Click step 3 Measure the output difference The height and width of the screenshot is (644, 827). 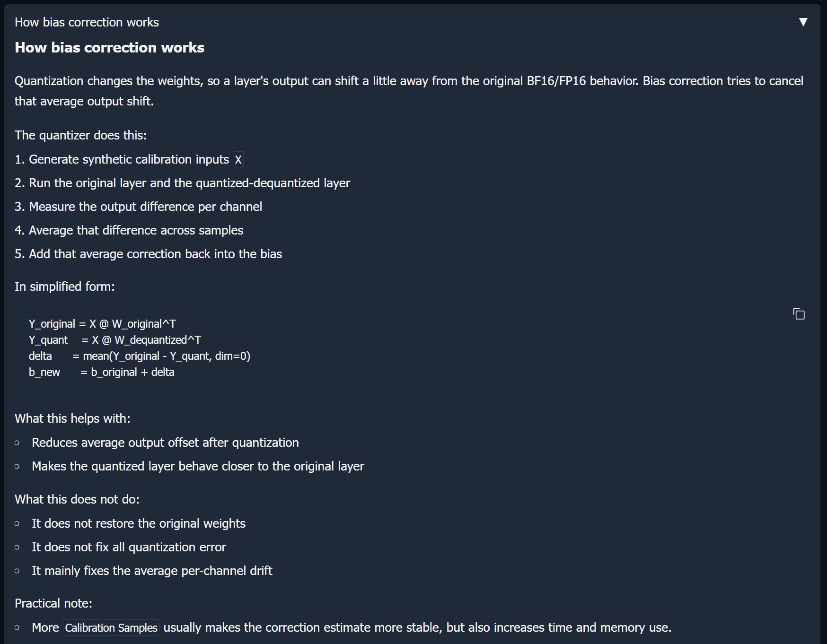(138, 207)
